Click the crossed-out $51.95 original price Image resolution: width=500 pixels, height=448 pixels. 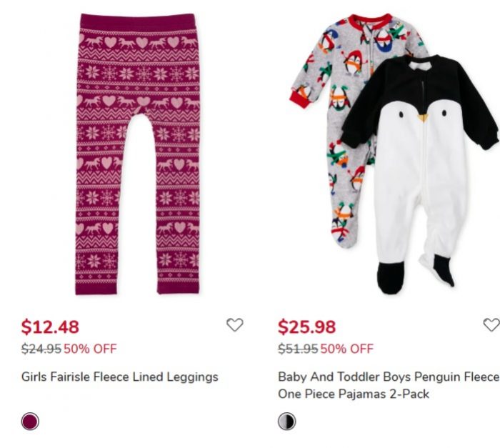tap(297, 349)
